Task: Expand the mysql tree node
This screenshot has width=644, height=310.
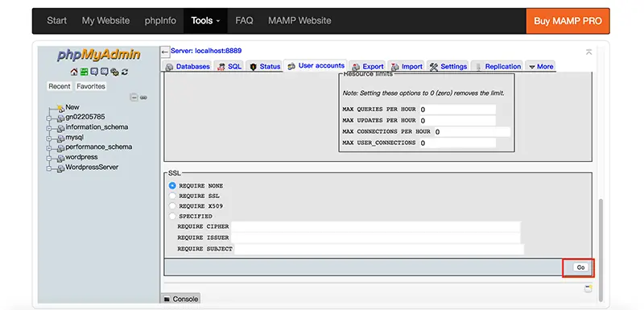Action: point(49,138)
